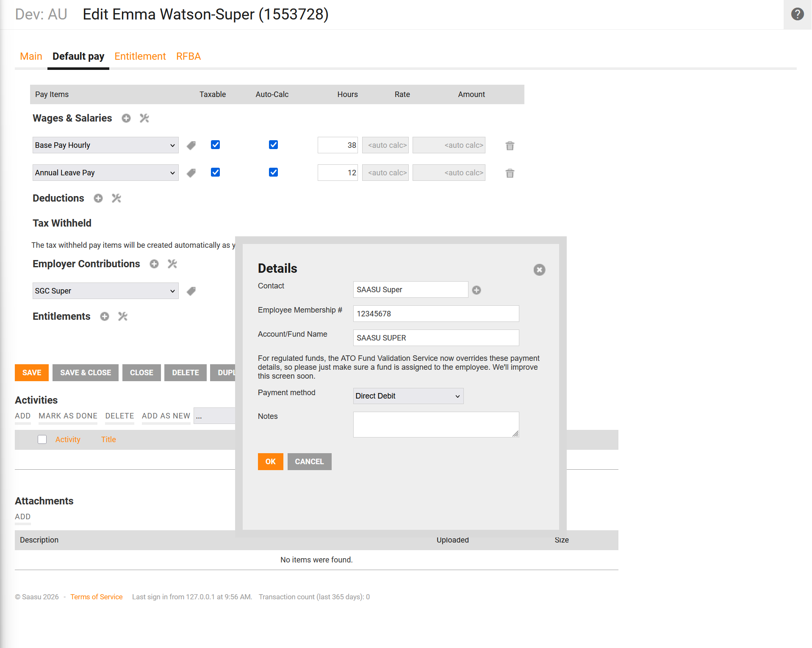812x648 pixels.
Task: Open Terms of Service link
Action: coord(97,597)
